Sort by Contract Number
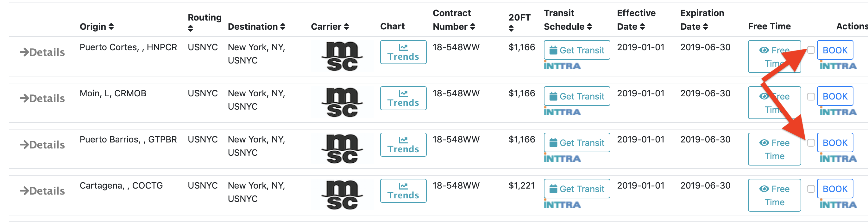 point(472,27)
